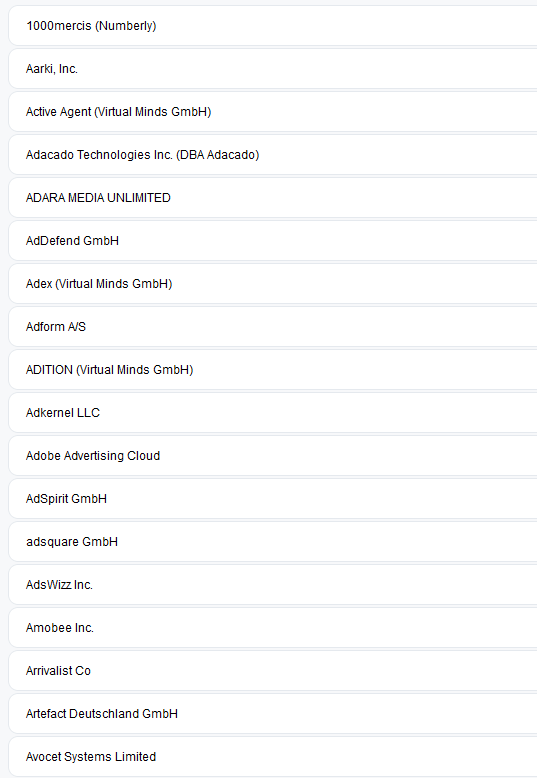The width and height of the screenshot is (537, 778).
Task: Open AdDefend GmbH vendor details
Action: (273, 241)
